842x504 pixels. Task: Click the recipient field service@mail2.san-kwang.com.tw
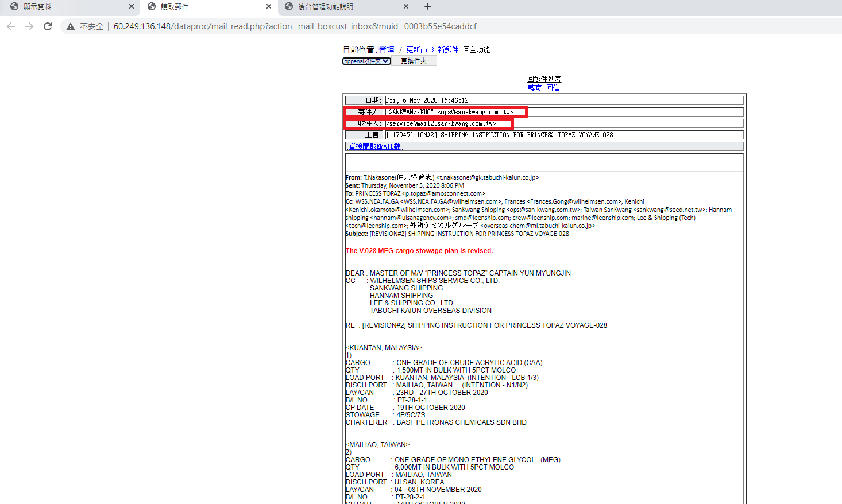(564, 123)
